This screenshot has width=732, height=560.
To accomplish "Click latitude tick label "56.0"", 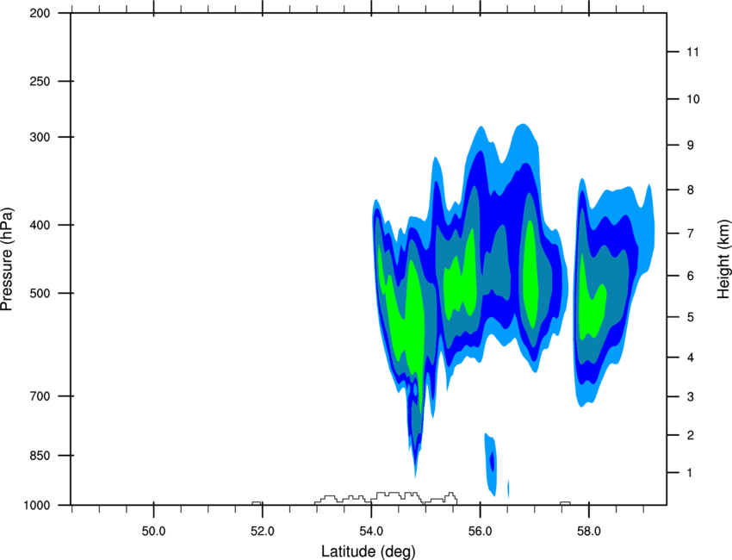I will (x=480, y=532).
